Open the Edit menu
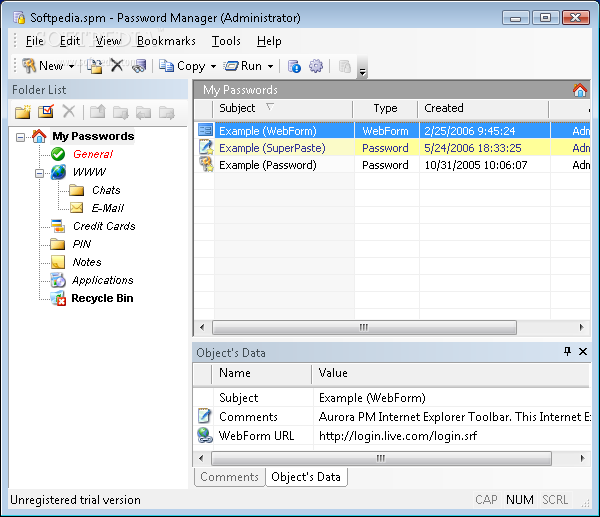The image size is (600, 517). (x=70, y=41)
